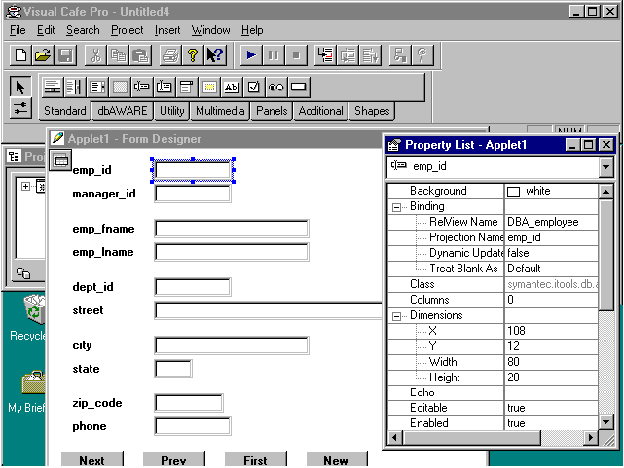Click the yellow question mark Help icon

193,55
